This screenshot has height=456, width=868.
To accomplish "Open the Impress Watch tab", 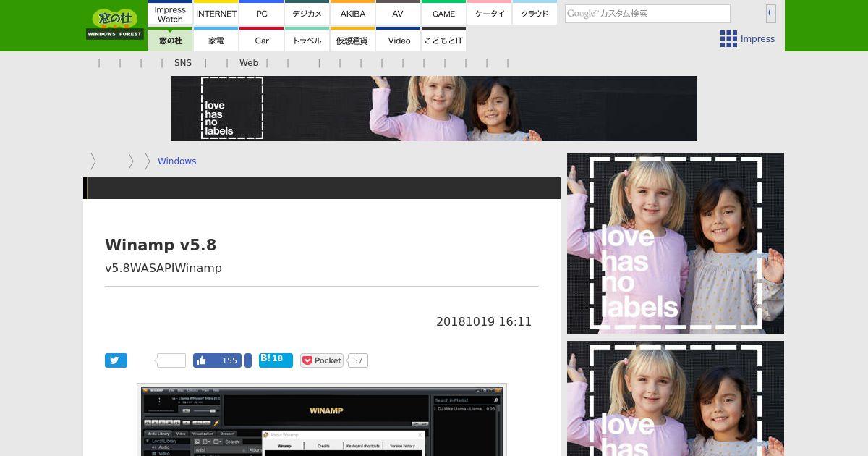I will tap(170, 14).
